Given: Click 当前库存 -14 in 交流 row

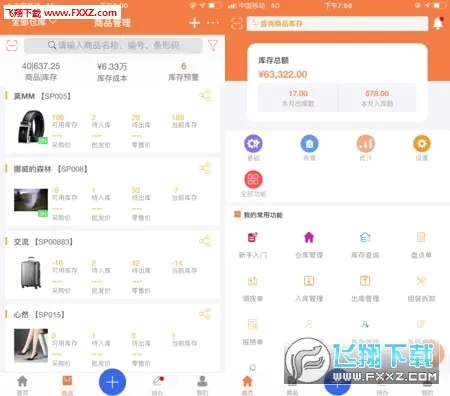Looking at the screenshot, I should [x=177, y=263].
